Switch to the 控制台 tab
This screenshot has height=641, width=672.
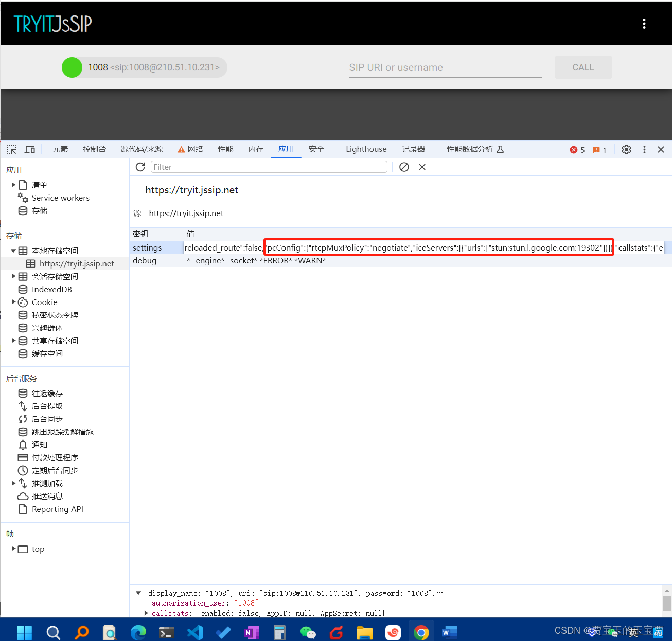pyautogui.click(x=94, y=149)
